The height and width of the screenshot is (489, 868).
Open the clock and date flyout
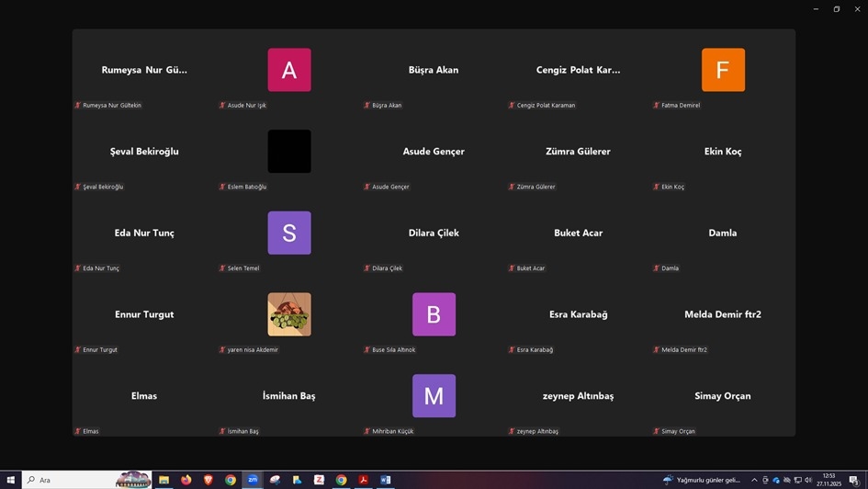pyautogui.click(x=829, y=480)
